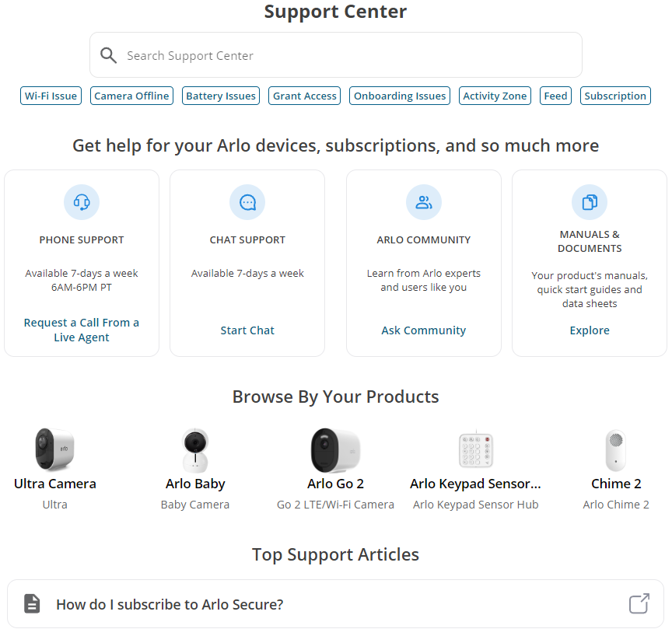Click Explore under Manuals & Documents

point(589,330)
